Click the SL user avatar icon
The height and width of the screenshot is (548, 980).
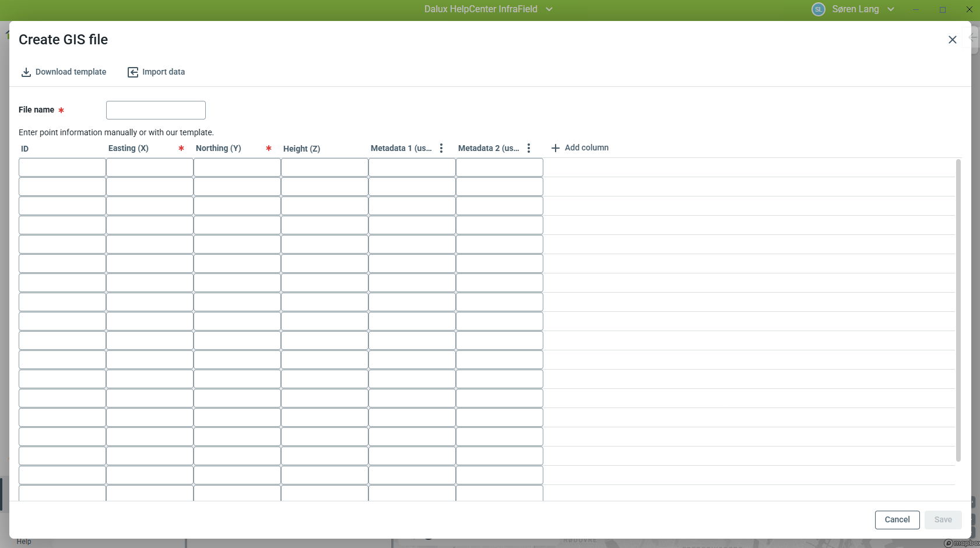tap(819, 9)
